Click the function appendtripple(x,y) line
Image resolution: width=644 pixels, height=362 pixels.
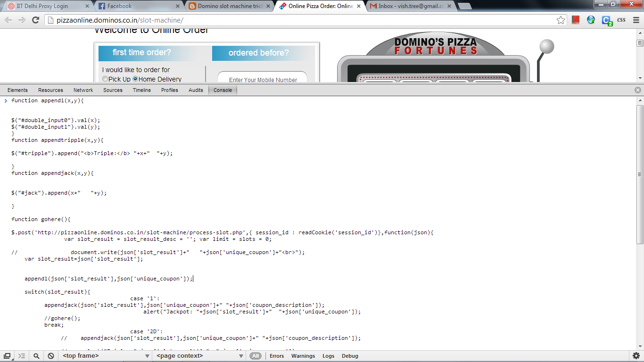click(x=58, y=140)
